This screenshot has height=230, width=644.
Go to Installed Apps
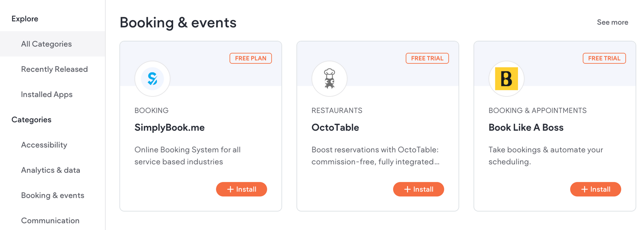(x=53, y=94)
